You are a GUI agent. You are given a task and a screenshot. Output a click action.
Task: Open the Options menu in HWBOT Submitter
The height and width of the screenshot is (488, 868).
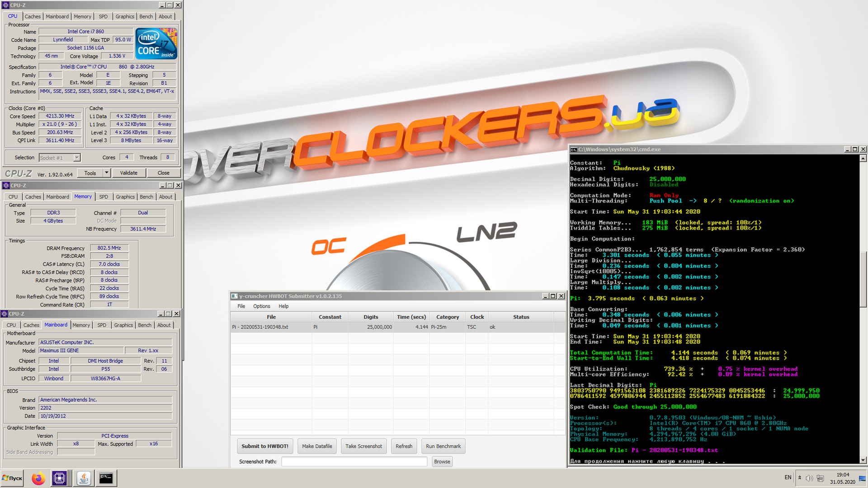click(261, 306)
